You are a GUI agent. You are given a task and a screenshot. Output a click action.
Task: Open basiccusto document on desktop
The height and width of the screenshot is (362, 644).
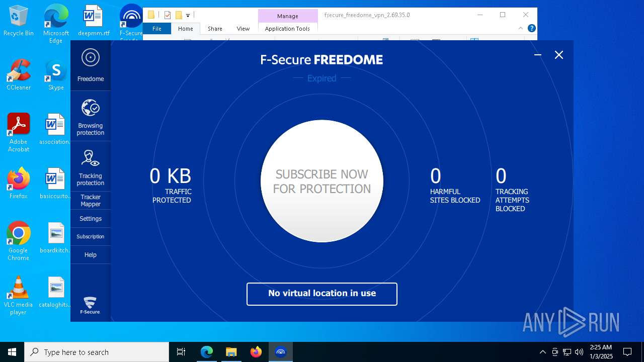pos(55,184)
